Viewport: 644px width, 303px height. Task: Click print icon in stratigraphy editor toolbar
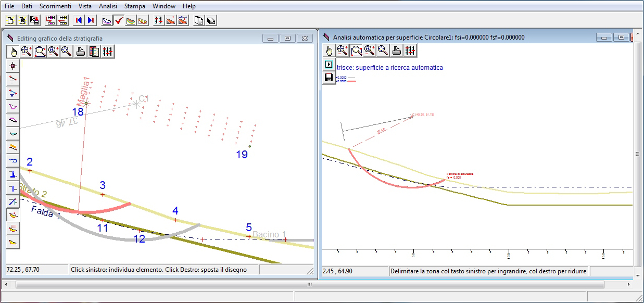81,52
